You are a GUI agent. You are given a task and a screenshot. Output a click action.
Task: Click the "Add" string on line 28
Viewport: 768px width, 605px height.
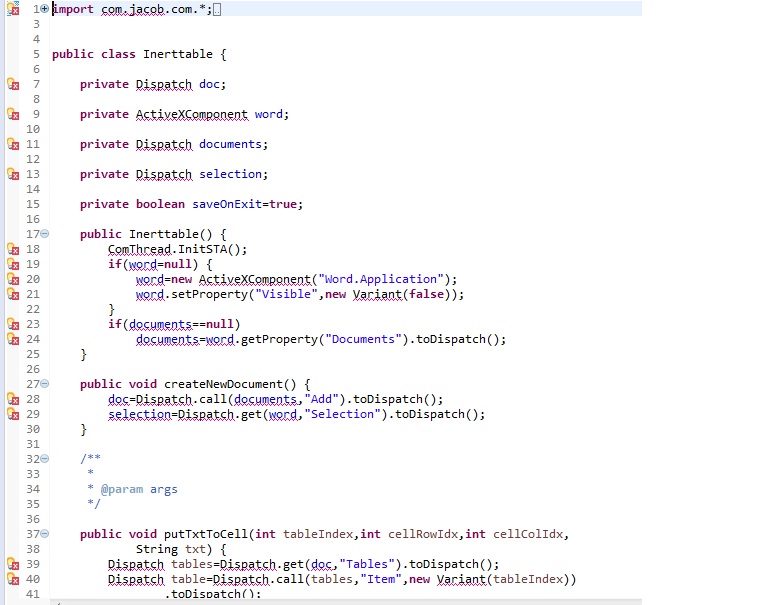point(321,399)
